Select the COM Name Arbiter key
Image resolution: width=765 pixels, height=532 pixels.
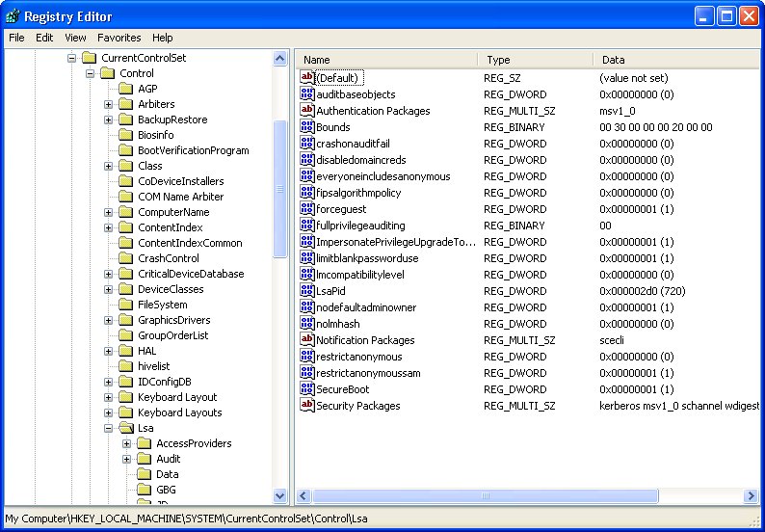point(180,197)
